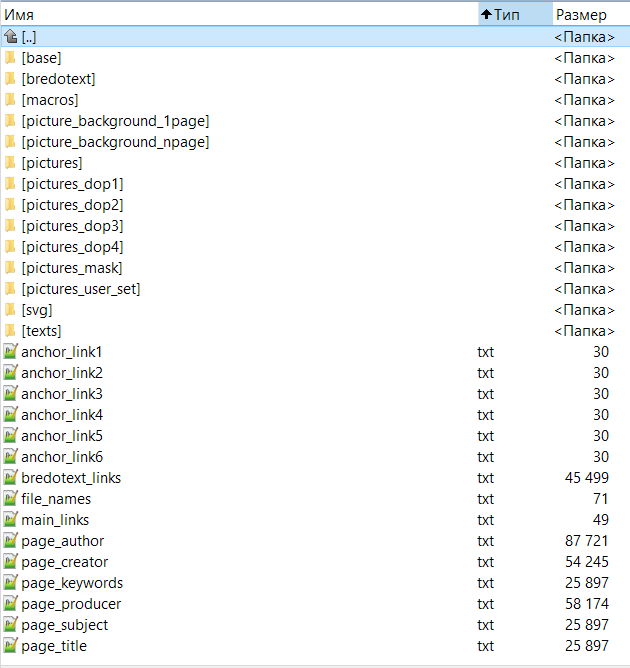
Task: Click the file icon for bredotext_links
Action: pos(10,478)
